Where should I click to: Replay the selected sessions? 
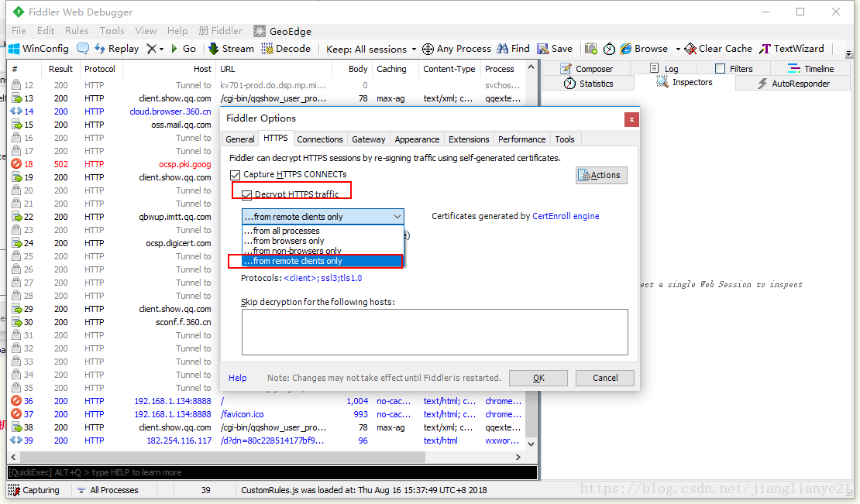click(x=117, y=49)
